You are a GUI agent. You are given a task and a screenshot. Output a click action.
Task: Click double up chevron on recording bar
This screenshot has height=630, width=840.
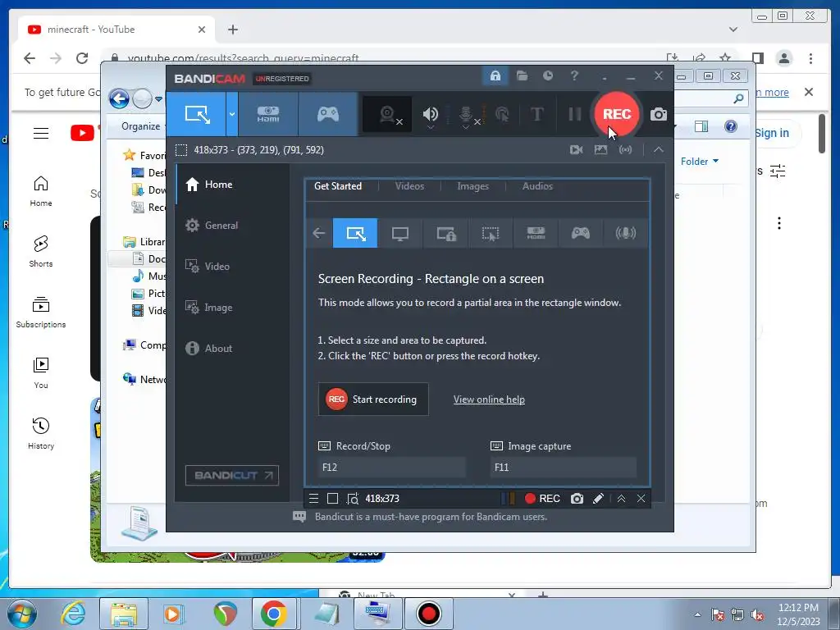[x=621, y=499]
